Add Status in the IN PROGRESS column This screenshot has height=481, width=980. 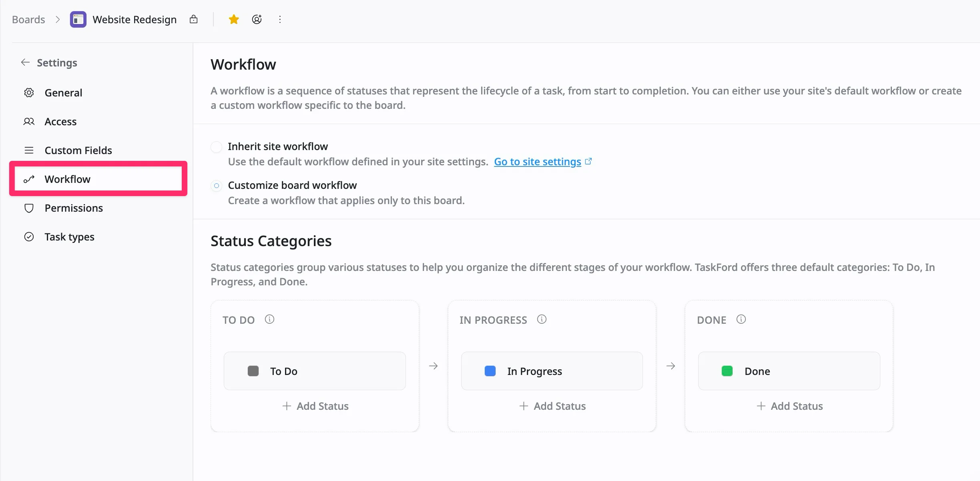pos(552,406)
